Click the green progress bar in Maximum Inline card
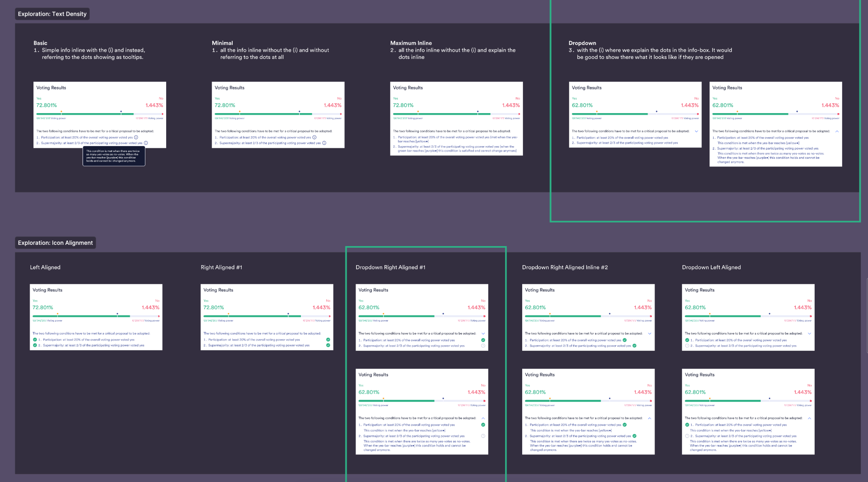The height and width of the screenshot is (482, 868). tap(441, 114)
